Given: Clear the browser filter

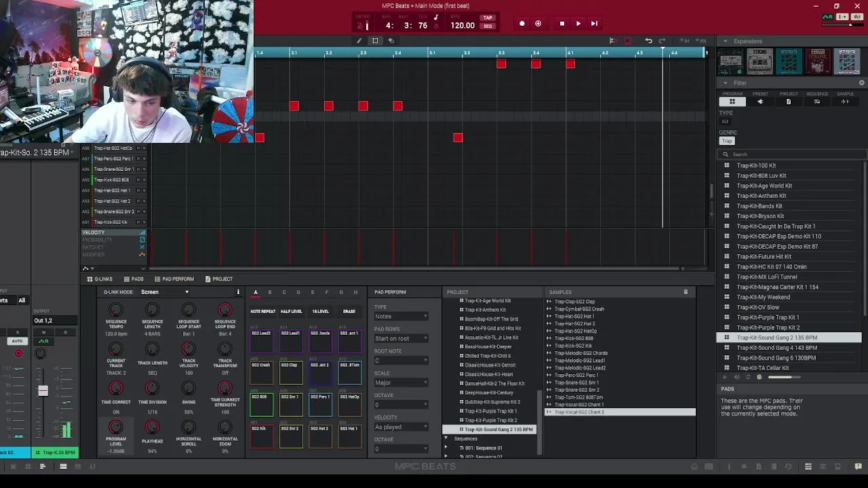Looking at the screenshot, I should [862, 83].
